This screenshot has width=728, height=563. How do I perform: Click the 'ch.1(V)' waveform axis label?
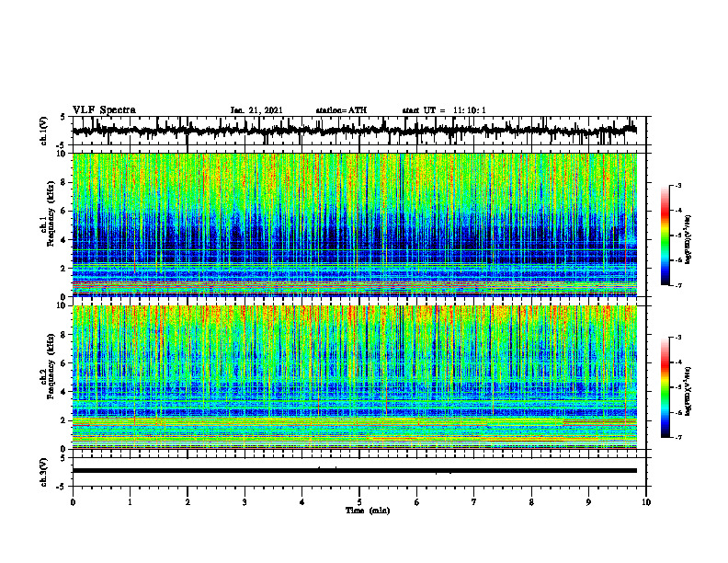[44, 131]
